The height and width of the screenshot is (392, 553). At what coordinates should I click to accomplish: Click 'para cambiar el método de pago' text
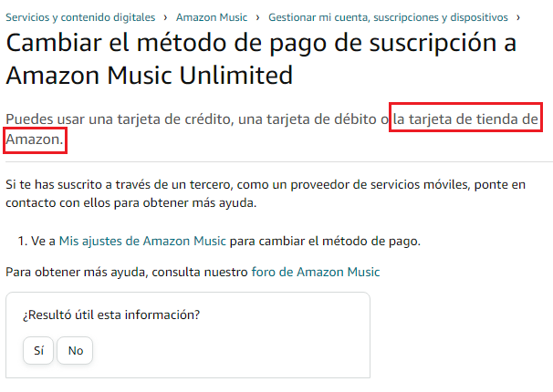point(324,241)
